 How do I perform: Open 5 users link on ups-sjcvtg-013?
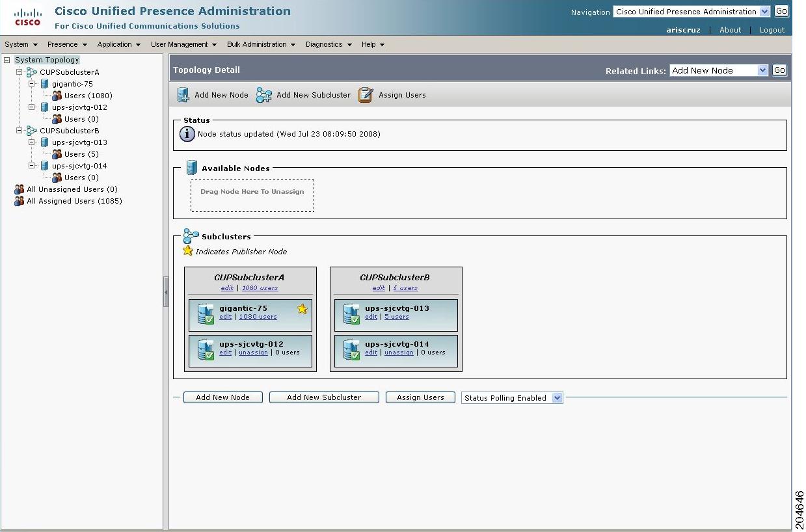click(x=396, y=317)
